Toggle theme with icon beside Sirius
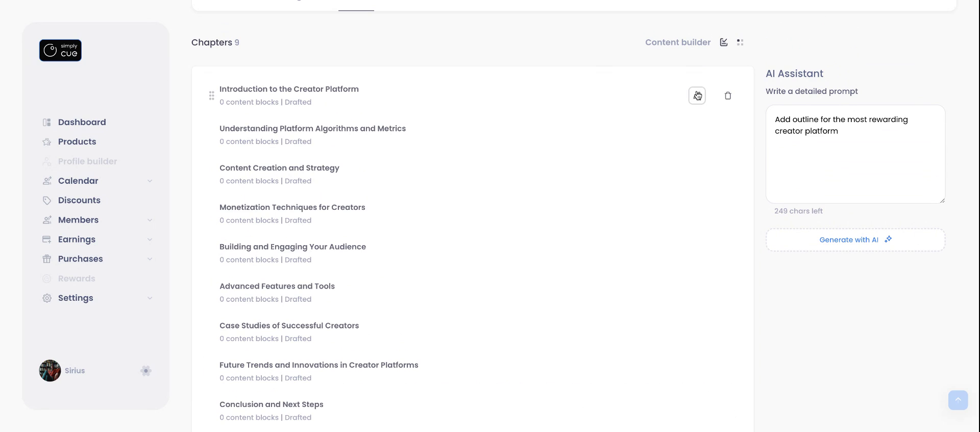980x432 pixels. (x=146, y=371)
